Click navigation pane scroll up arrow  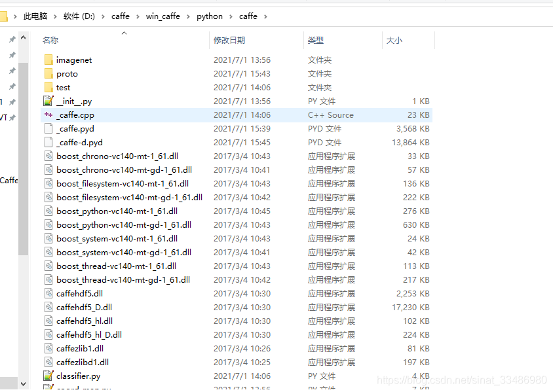(24, 38)
